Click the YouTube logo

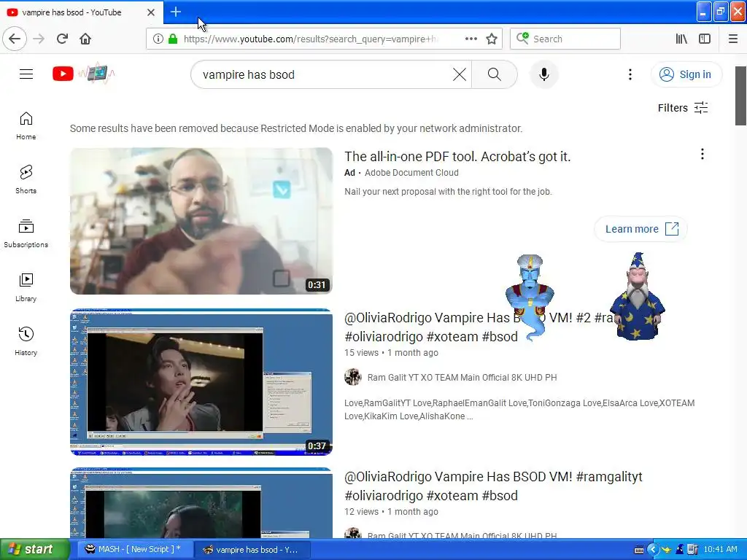83,74
